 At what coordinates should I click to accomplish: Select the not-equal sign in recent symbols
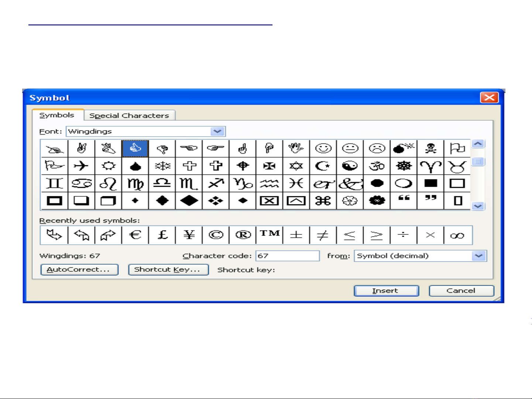click(323, 235)
